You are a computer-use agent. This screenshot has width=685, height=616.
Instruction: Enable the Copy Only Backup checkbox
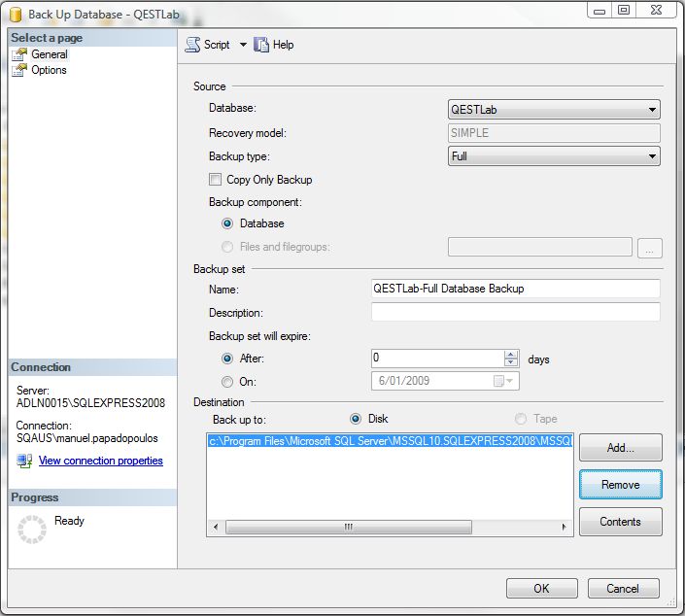pyautogui.click(x=216, y=180)
